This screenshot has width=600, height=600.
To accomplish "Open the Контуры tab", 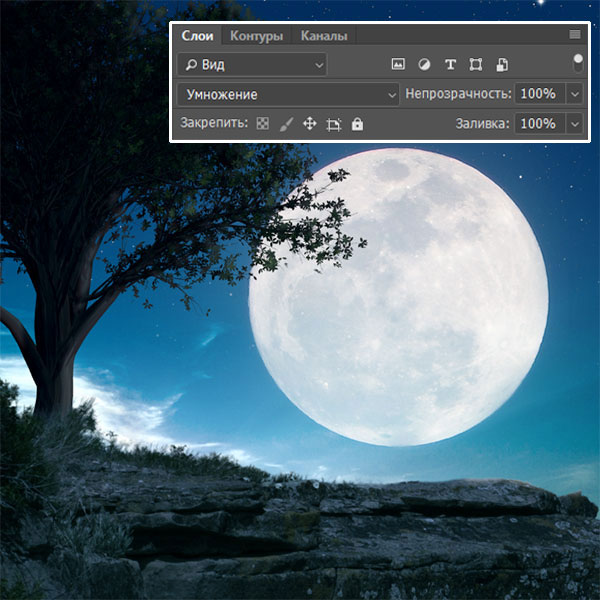I will 256,36.
